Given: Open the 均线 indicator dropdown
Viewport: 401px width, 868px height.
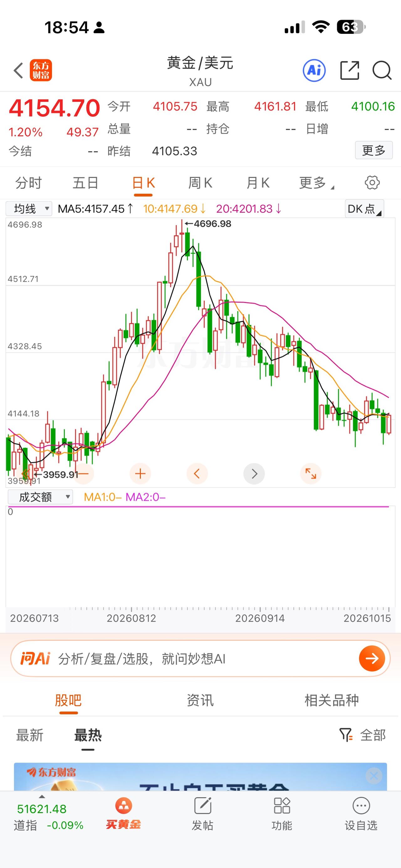Looking at the screenshot, I should coord(29,209).
